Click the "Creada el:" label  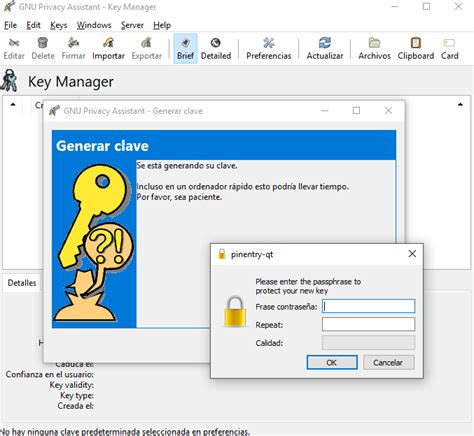(75, 406)
